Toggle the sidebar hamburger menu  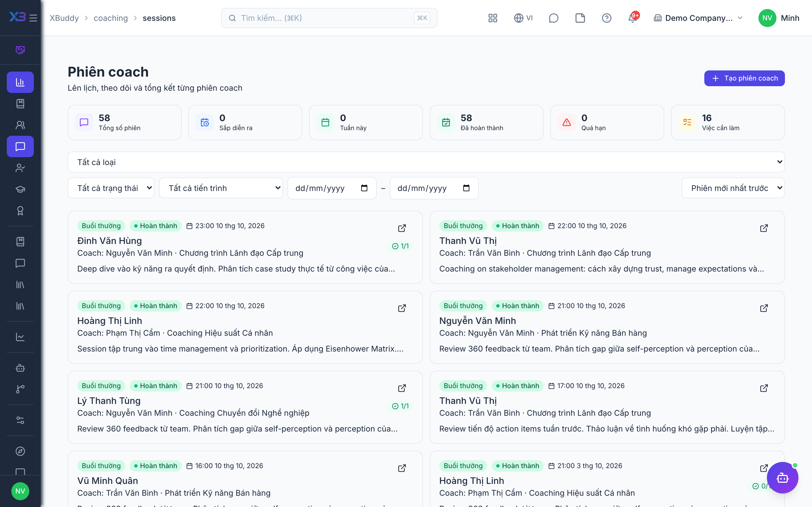click(33, 18)
